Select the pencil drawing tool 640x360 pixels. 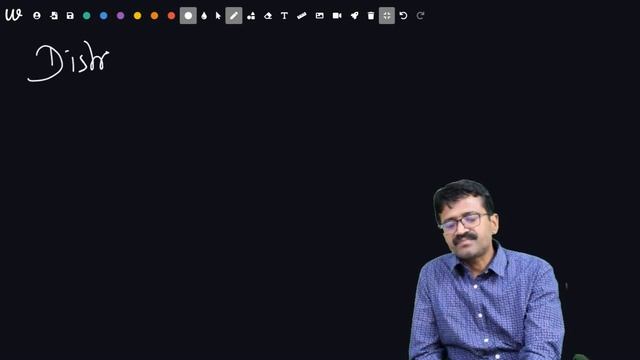234,16
